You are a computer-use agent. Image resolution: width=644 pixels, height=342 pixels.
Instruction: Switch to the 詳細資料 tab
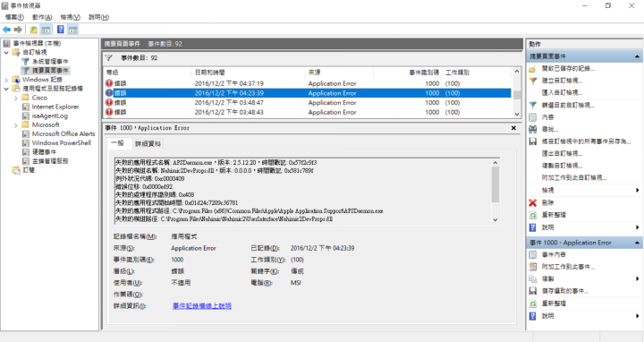pos(148,144)
